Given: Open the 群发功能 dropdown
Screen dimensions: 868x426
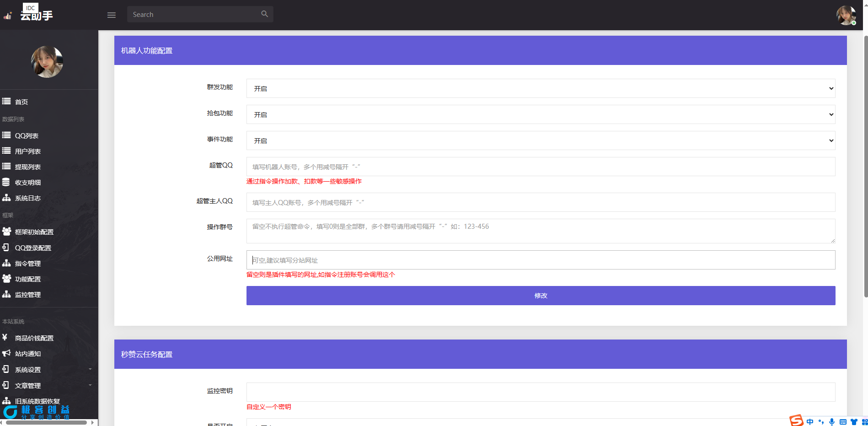Looking at the screenshot, I should pyautogui.click(x=540, y=88).
